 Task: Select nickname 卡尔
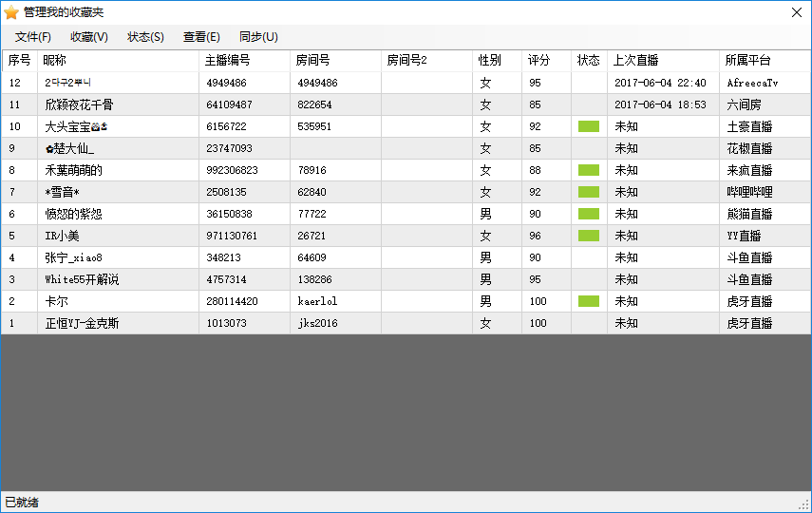pos(56,301)
